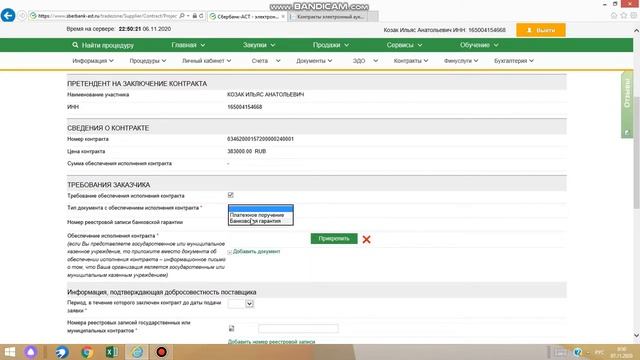The image size is (640, 360).
Task: Click the document icon beside the registry number field
Action: (231, 328)
